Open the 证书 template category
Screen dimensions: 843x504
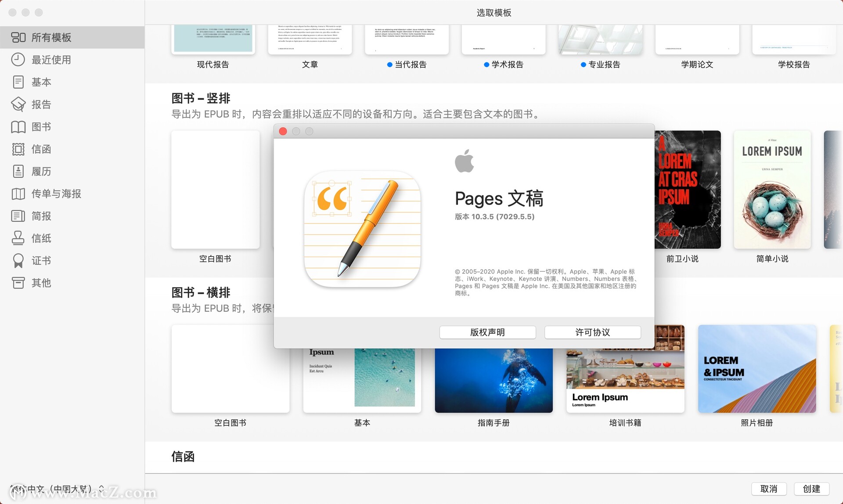coord(72,261)
